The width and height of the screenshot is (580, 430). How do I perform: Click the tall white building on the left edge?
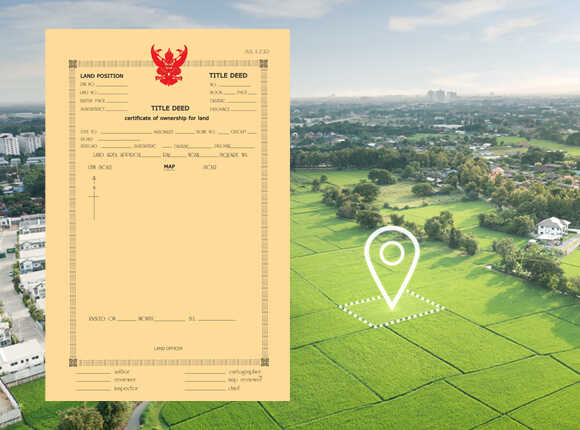[10, 144]
